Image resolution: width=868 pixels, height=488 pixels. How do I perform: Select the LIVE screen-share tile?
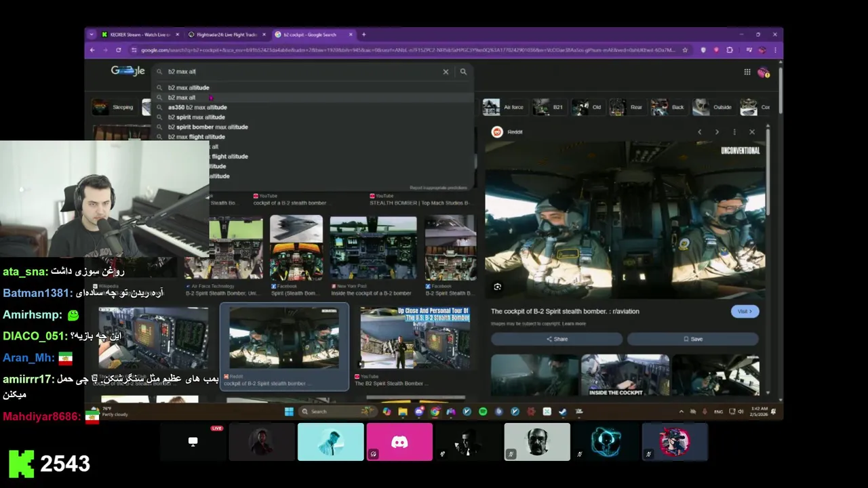193,442
